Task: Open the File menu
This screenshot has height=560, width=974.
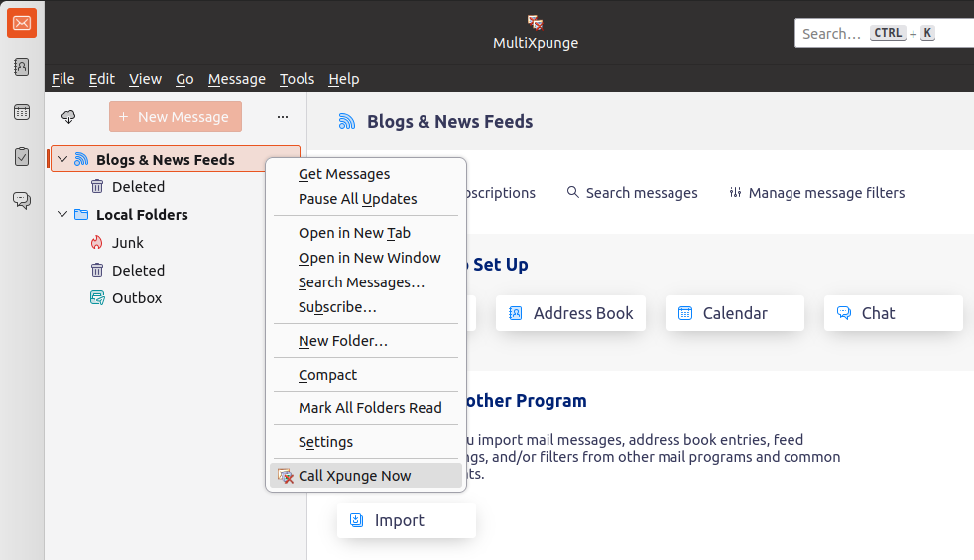Action: pyautogui.click(x=62, y=79)
